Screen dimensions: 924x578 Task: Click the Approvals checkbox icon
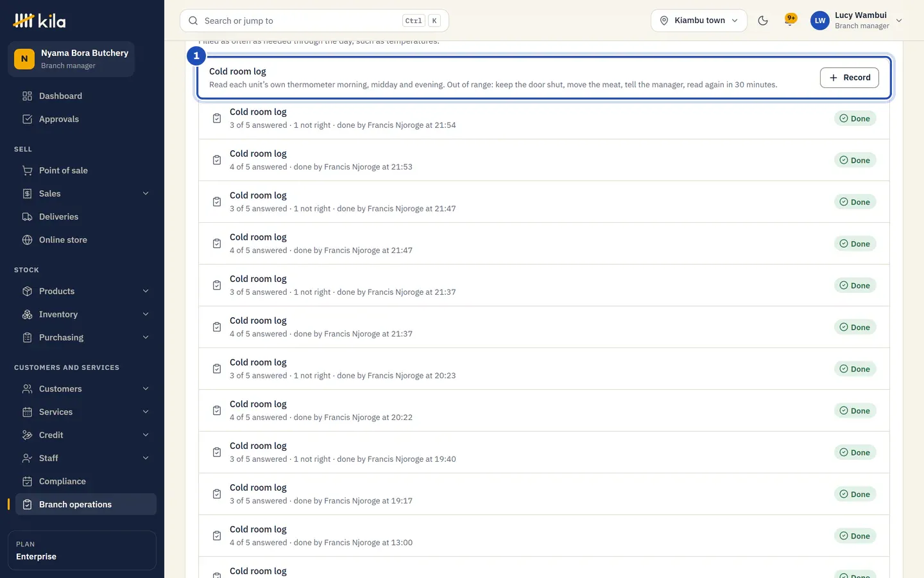click(27, 119)
